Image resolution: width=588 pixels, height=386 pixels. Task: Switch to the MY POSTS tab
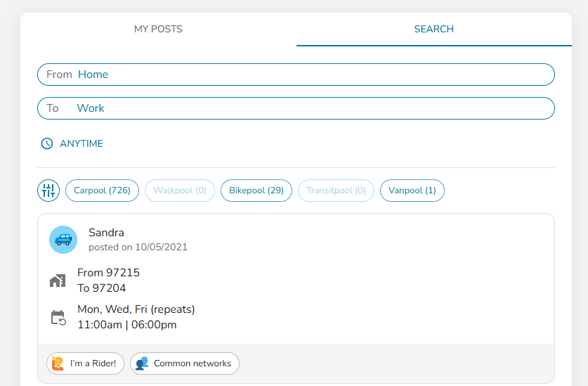(x=158, y=30)
